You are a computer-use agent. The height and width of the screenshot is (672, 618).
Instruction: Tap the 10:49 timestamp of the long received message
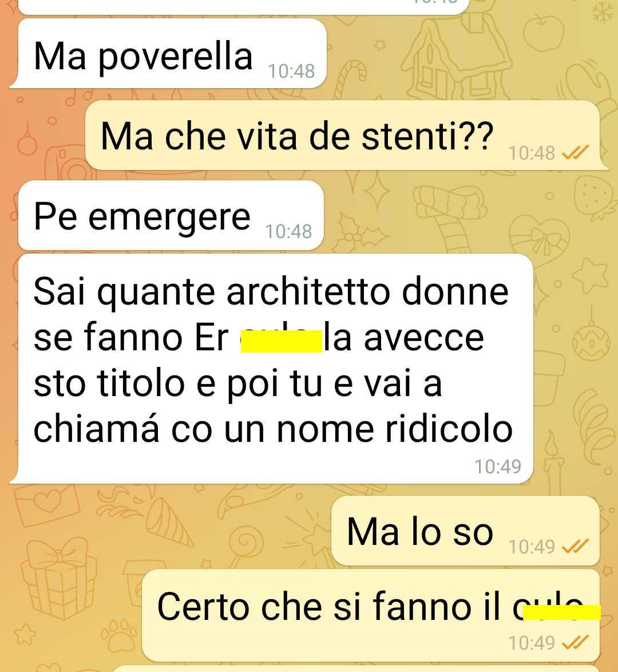point(498,467)
